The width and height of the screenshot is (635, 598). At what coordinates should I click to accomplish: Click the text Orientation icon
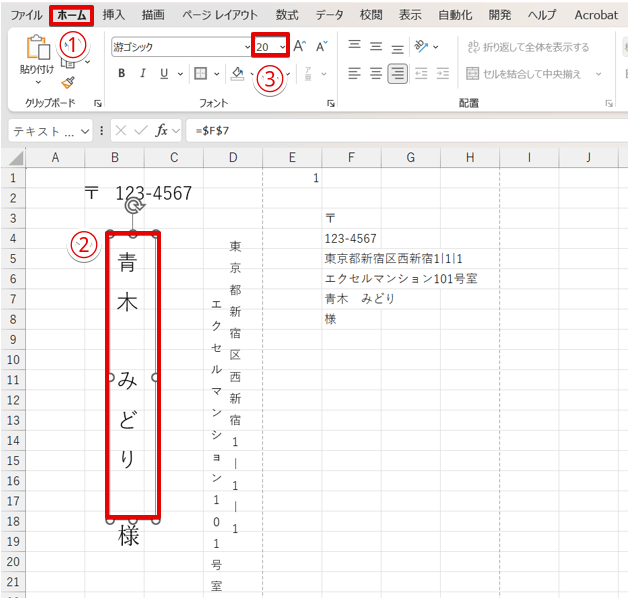(423, 47)
